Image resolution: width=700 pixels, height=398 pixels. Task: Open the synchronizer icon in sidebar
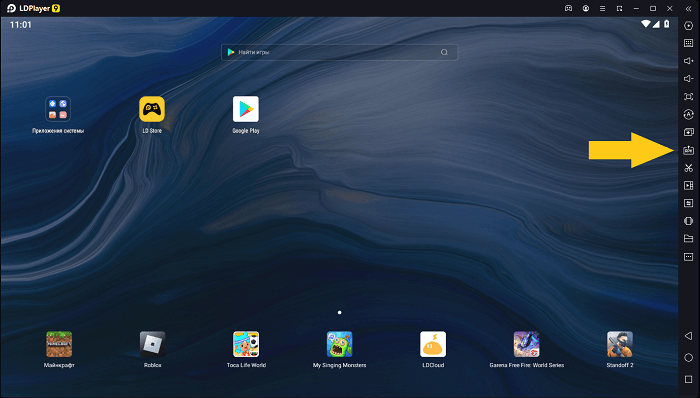tap(688, 203)
